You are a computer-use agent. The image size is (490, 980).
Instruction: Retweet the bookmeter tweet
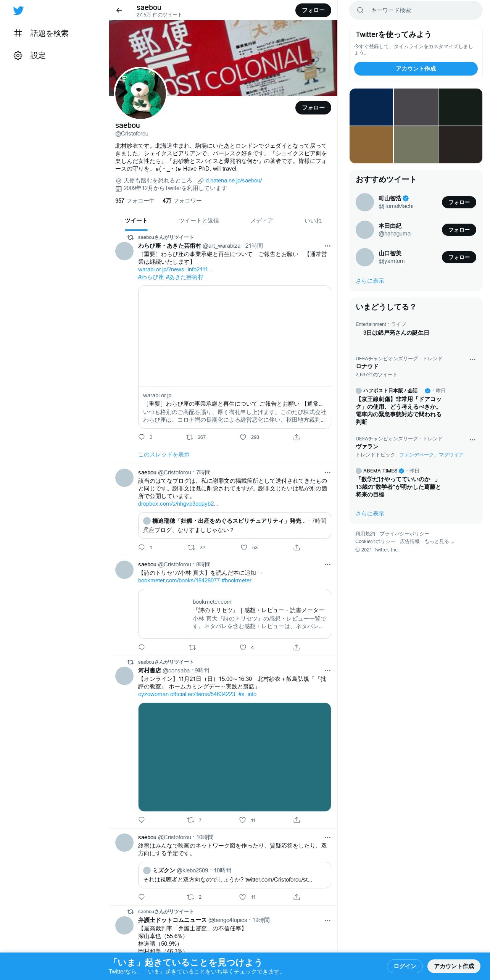[192, 647]
